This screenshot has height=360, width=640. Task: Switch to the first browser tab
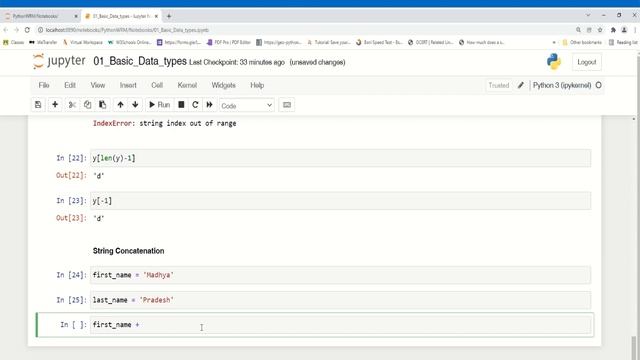point(40,16)
